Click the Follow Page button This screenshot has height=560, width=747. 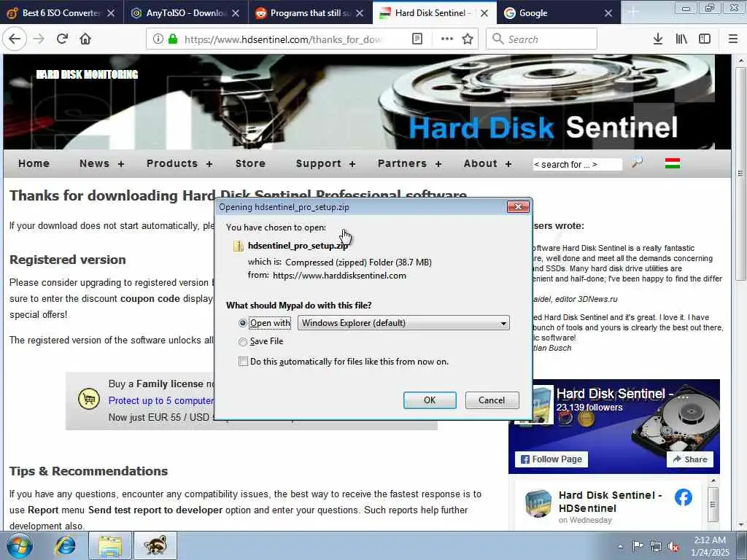[x=551, y=459]
